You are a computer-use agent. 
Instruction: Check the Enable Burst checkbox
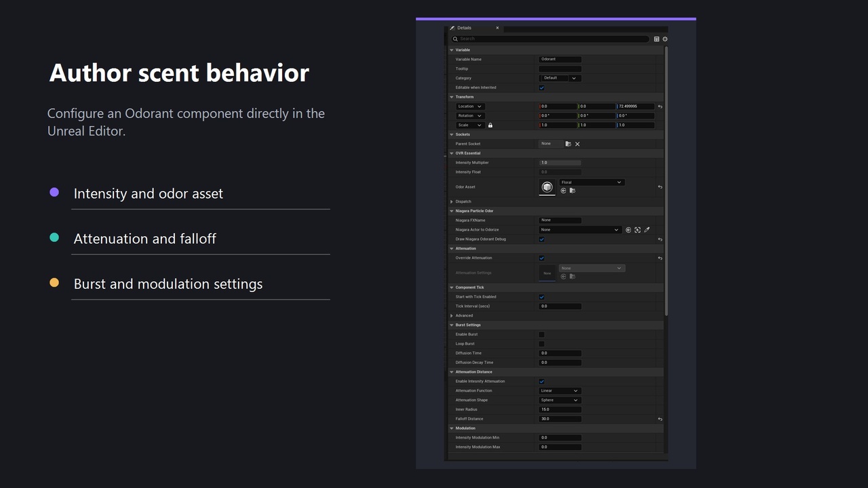pyautogui.click(x=542, y=335)
